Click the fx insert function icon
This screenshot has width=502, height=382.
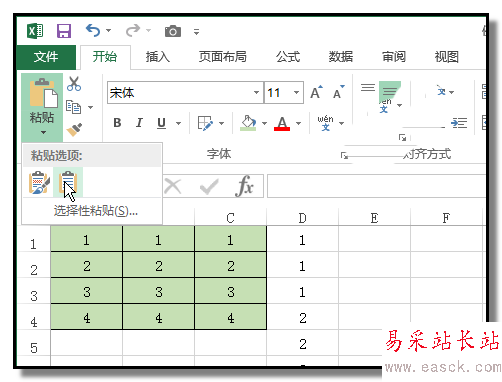point(244,186)
